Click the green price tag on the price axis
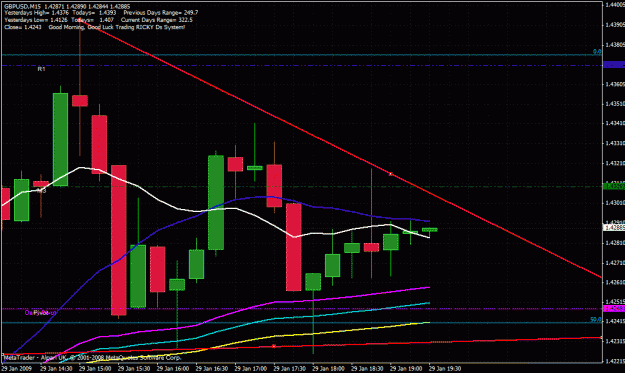This screenshot has width=625, height=373. (x=614, y=186)
